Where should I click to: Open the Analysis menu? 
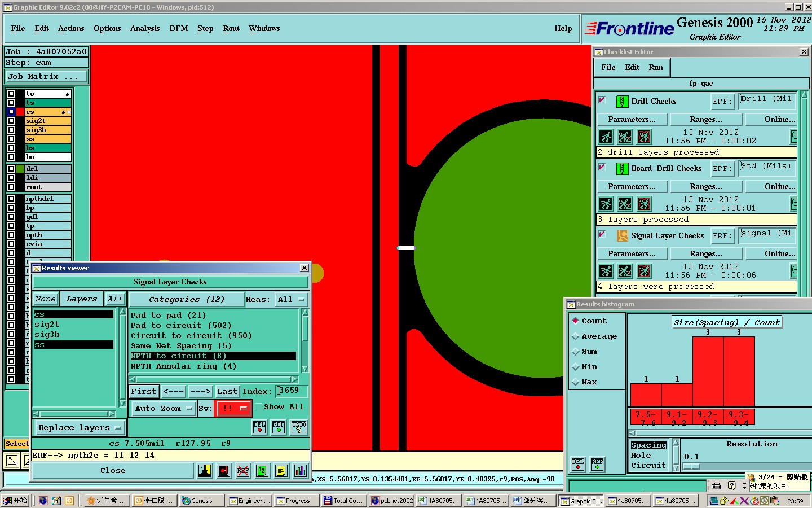pyautogui.click(x=145, y=29)
